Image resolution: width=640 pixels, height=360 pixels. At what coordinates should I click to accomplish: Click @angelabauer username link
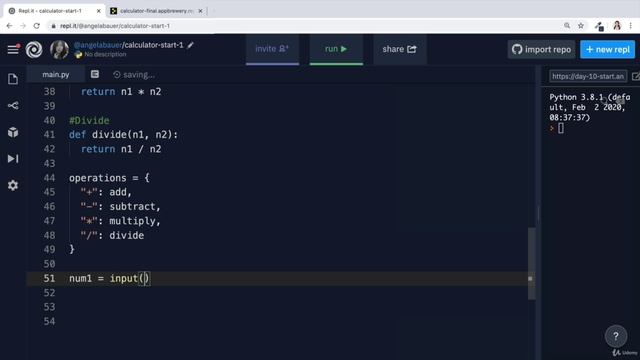98,45
